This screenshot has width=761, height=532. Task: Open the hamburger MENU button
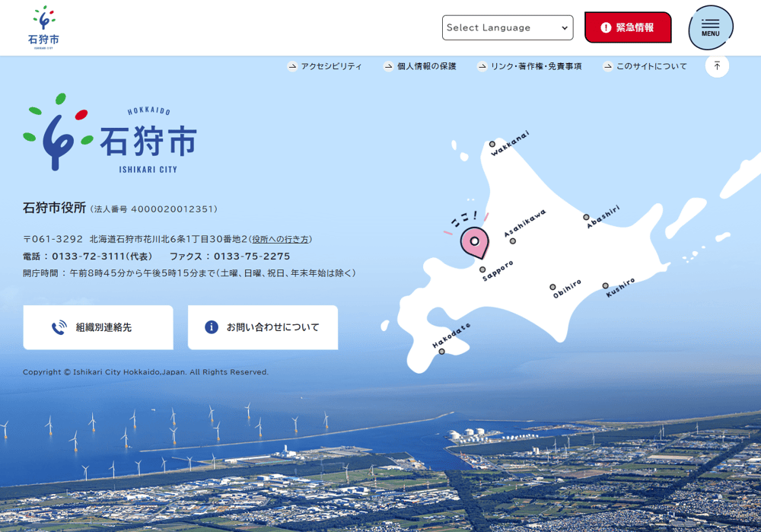pyautogui.click(x=710, y=27)
